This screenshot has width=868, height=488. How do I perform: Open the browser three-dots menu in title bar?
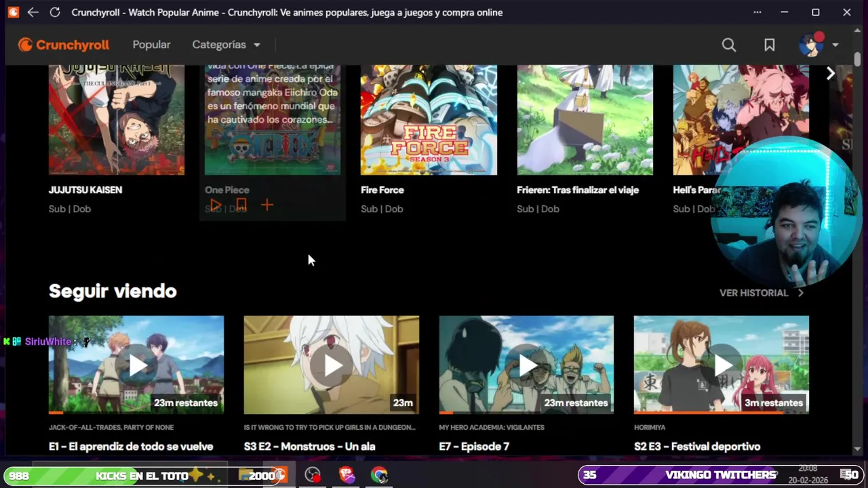click(757, 12)
